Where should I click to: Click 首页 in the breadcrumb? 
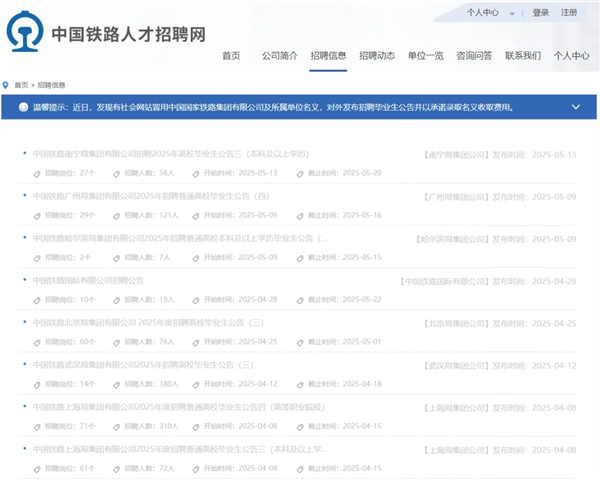coord(21,85)
